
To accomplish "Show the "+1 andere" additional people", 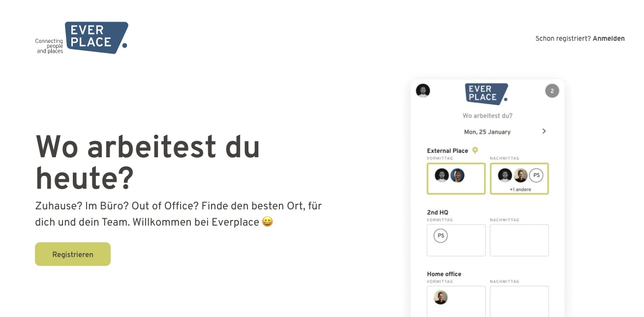I will coord(520,189).
